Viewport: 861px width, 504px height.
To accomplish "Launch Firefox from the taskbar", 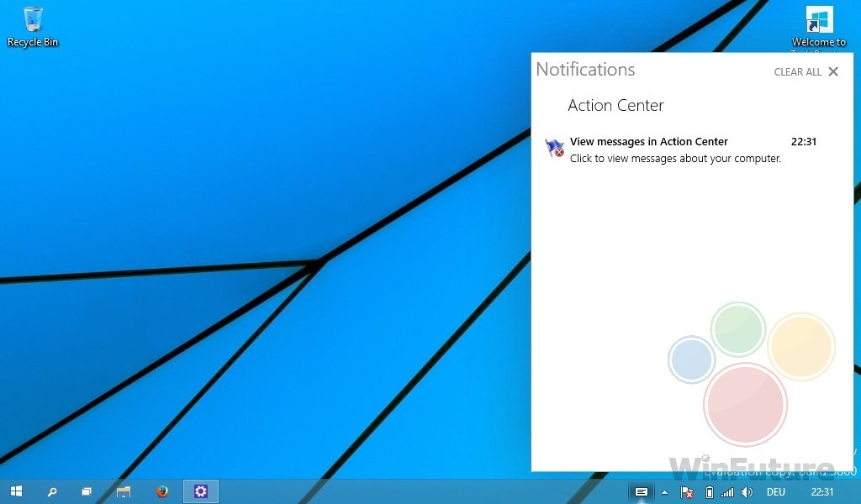I will 162,491.
